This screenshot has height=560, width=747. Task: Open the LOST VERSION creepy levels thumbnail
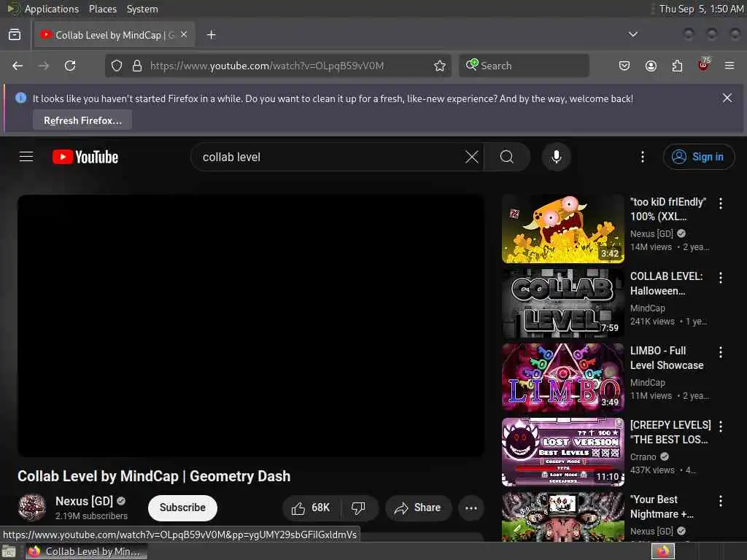click(563, 452)
